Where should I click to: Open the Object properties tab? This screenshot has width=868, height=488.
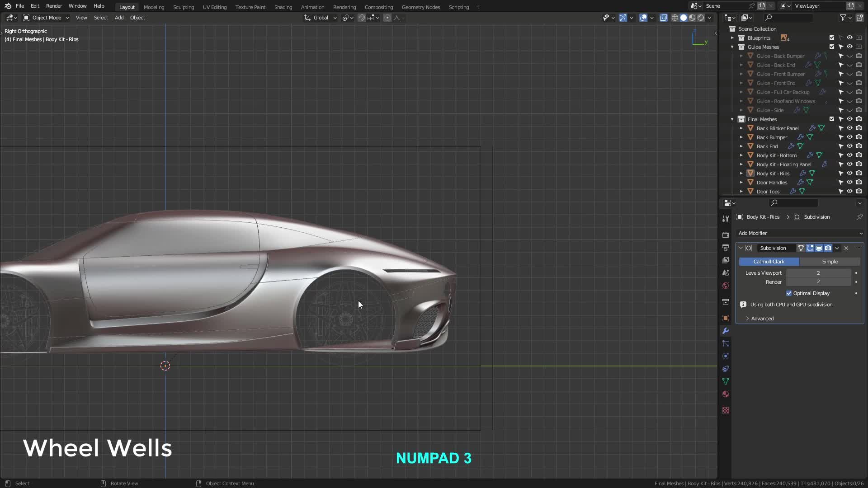[726, 318]
